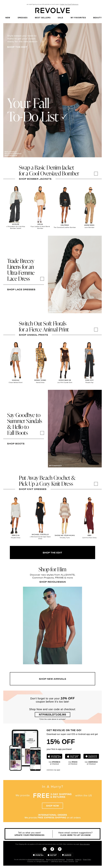The width and height of the screenshot is (105, 868).
Task: Tick the checkbox beside Ultra-Femme Lace Dress
Action: click(42, 279)
